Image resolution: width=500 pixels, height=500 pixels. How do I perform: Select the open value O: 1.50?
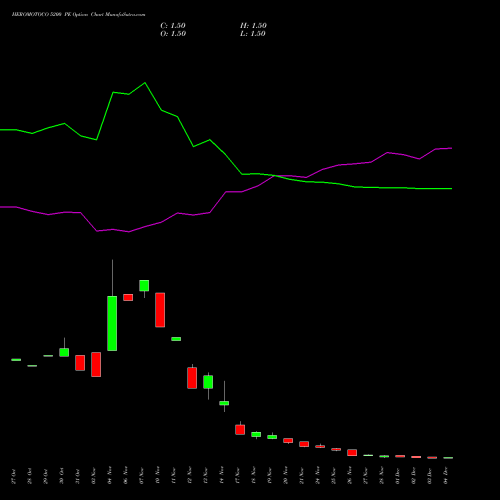173,34
